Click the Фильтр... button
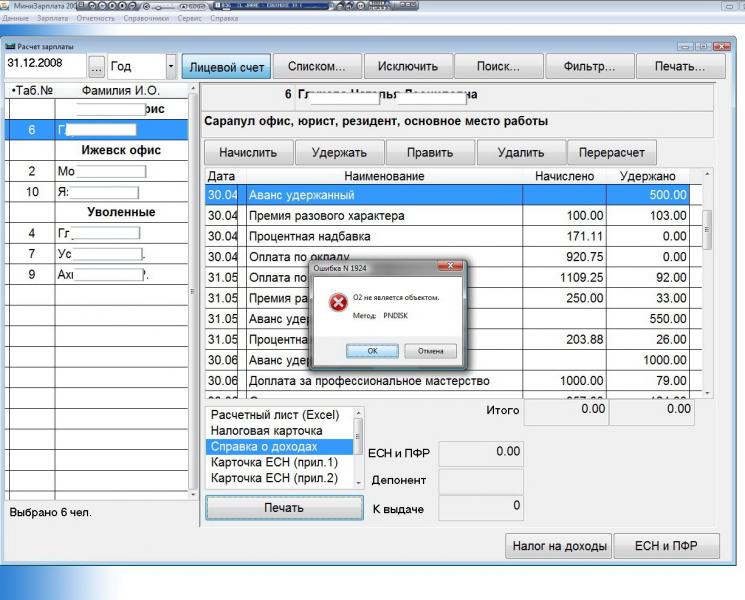This screenshot has height=600, width=745. pyautogui.click(x=590, y=67)
